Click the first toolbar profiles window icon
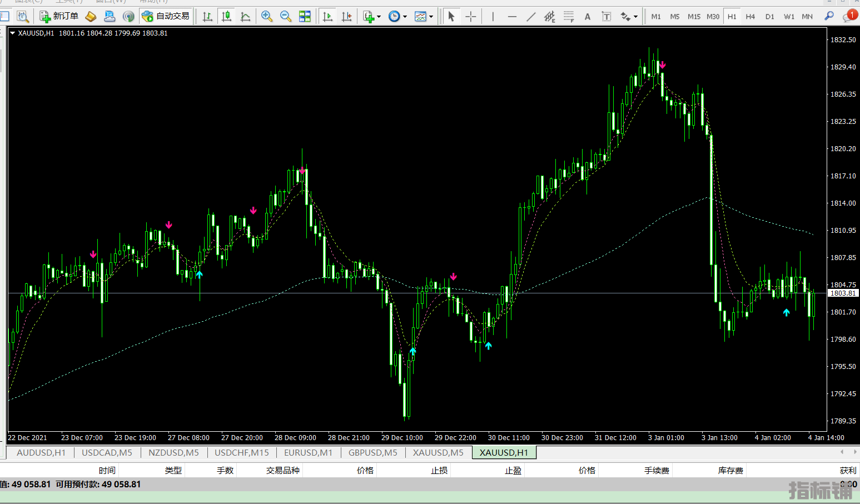The height and width of the screenshot is (504, 860). [x=4, y=16]
